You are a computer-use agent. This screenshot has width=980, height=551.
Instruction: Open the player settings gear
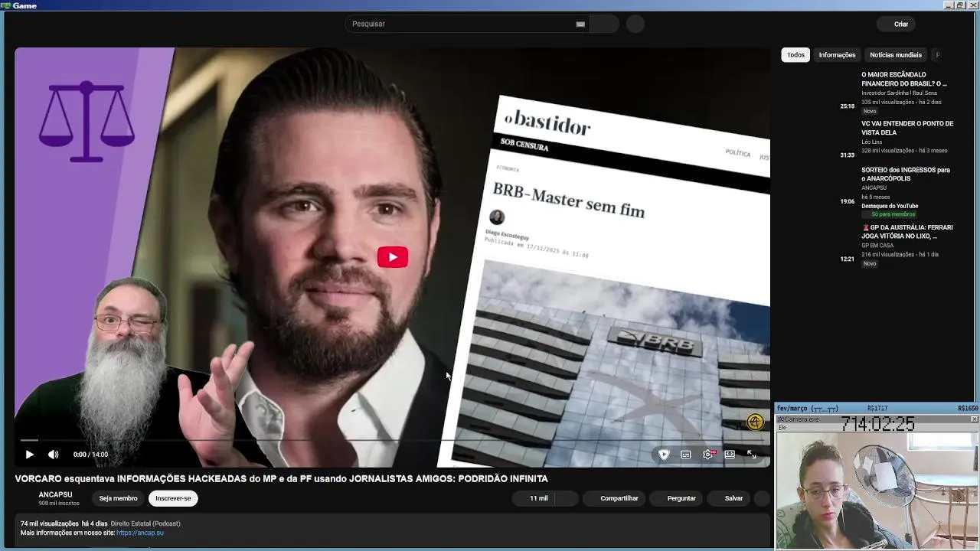point(708,455)
